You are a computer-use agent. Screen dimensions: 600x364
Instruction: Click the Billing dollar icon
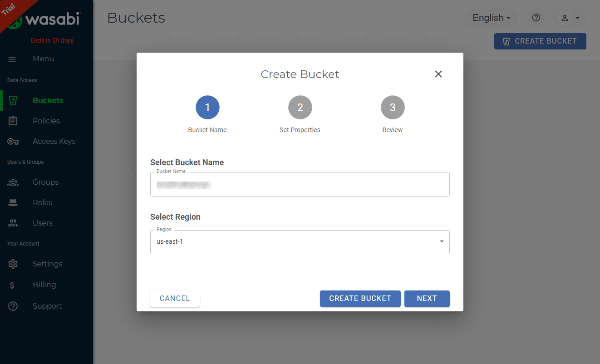click(x=12, y=285)
